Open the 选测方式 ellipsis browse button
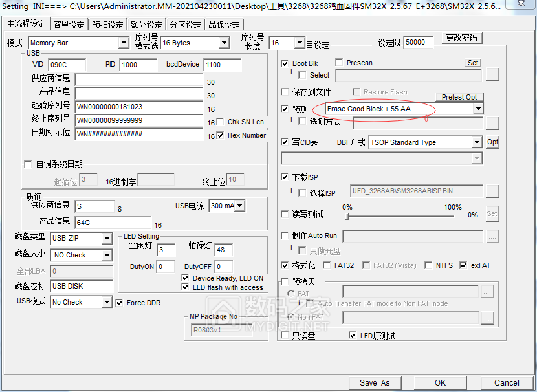The width and height of the screenshot is (537, 392). pos(492,122)
